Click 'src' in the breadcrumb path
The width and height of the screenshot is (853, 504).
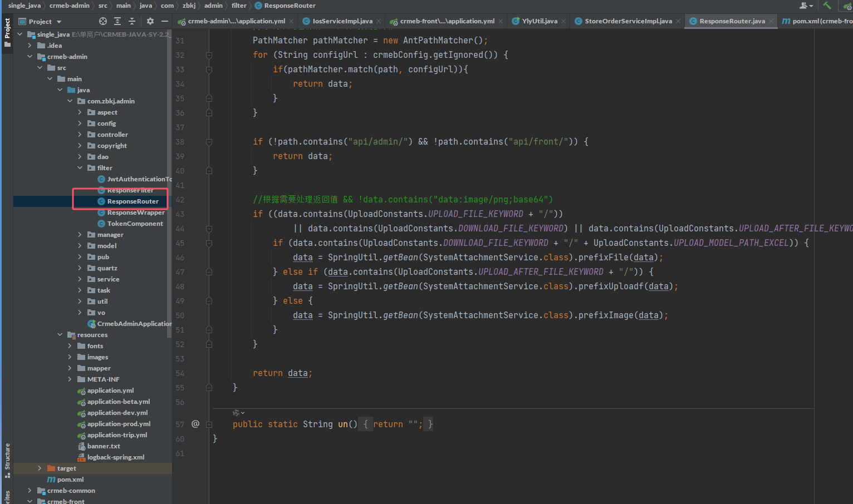point(102,6)
